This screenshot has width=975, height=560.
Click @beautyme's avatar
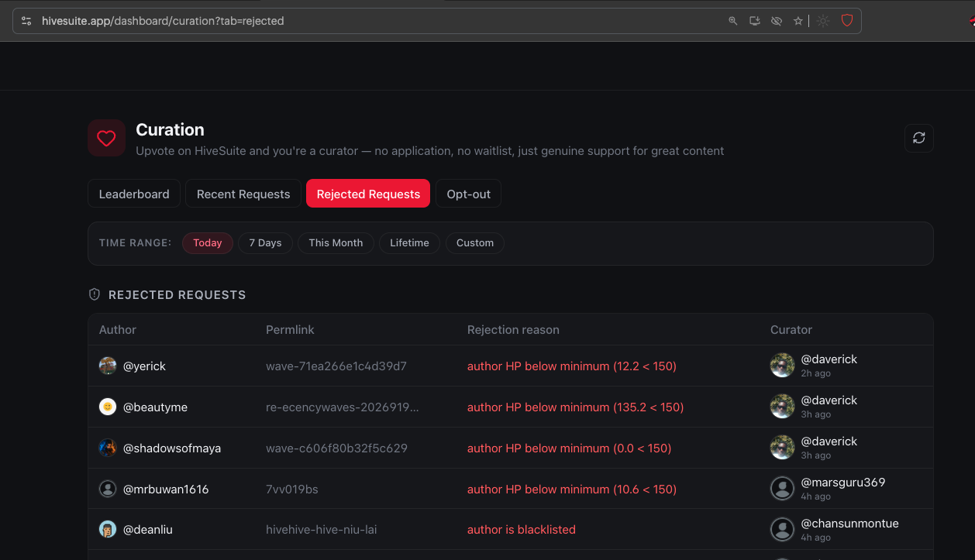(108, 407)
